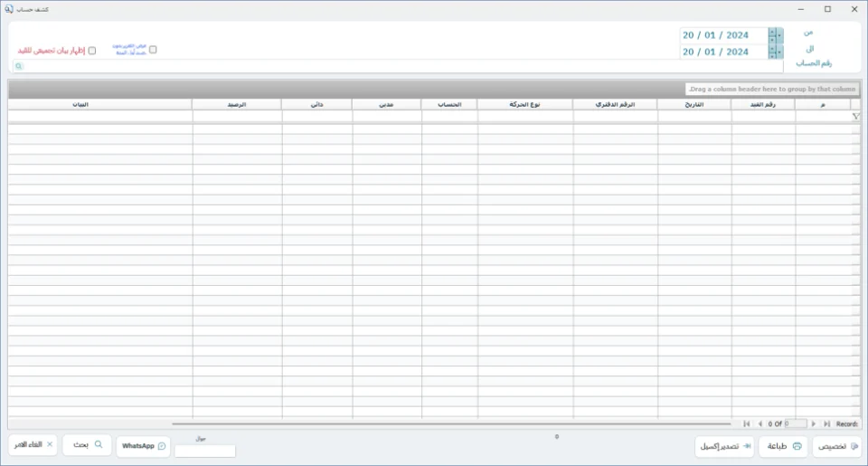Go to next record navigator arrow

813,423
